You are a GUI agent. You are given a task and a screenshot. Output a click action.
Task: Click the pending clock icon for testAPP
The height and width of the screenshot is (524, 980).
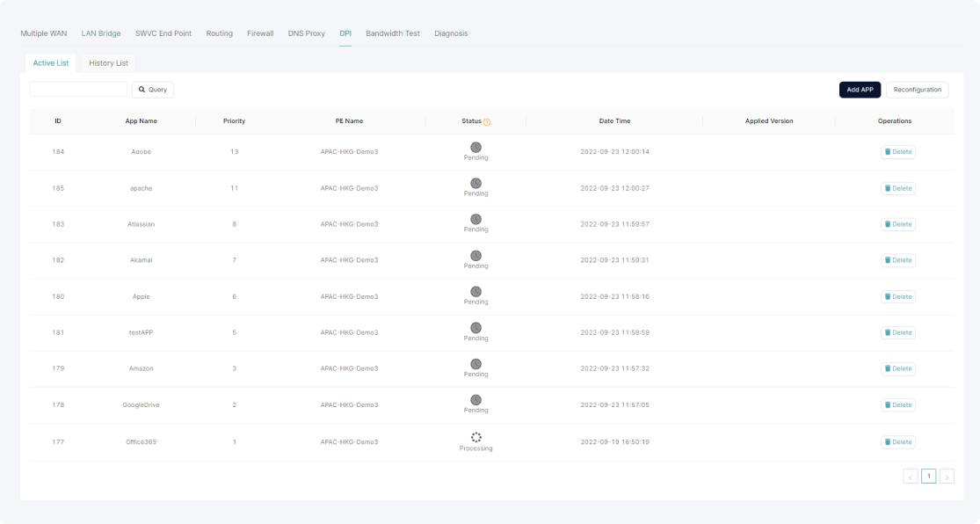click(x=475, y=328)
